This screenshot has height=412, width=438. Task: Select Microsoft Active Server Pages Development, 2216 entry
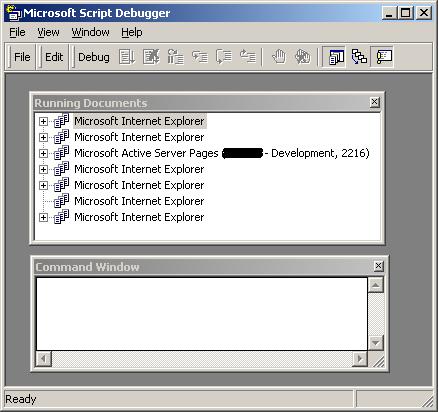point(222,153)
